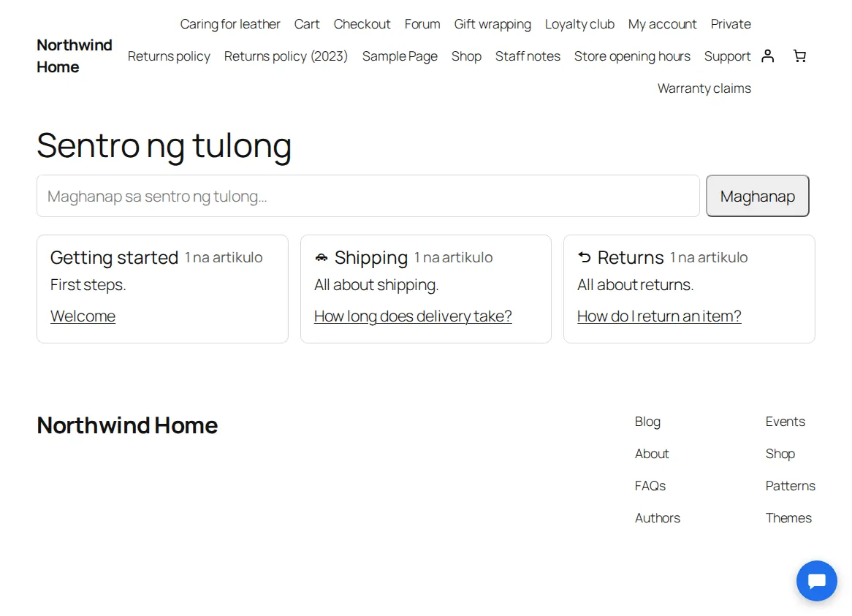This screenshot has height=616, width=852.
Task: Open Checkout navigation link
Action: tap(362, 24)
